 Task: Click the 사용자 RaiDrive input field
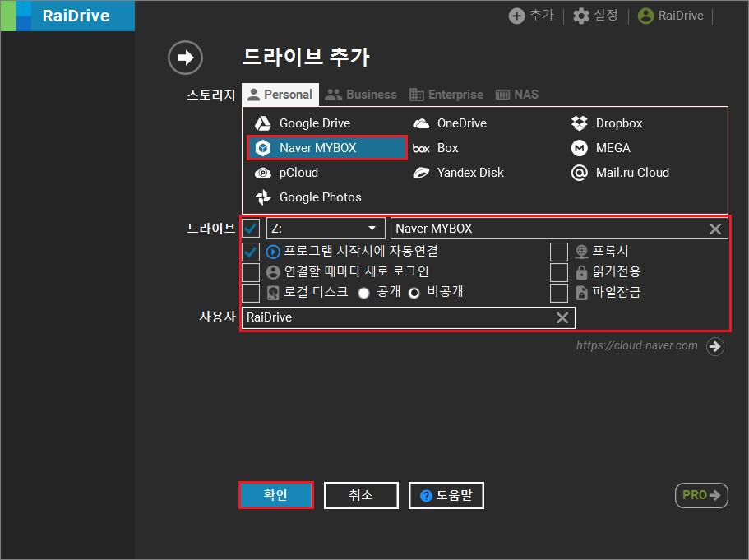tap(409, 317)
